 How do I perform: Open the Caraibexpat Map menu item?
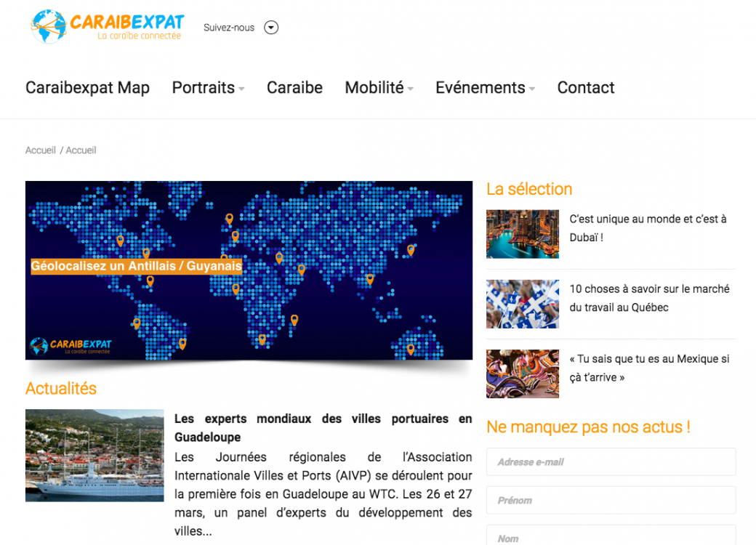coord(87,88)
